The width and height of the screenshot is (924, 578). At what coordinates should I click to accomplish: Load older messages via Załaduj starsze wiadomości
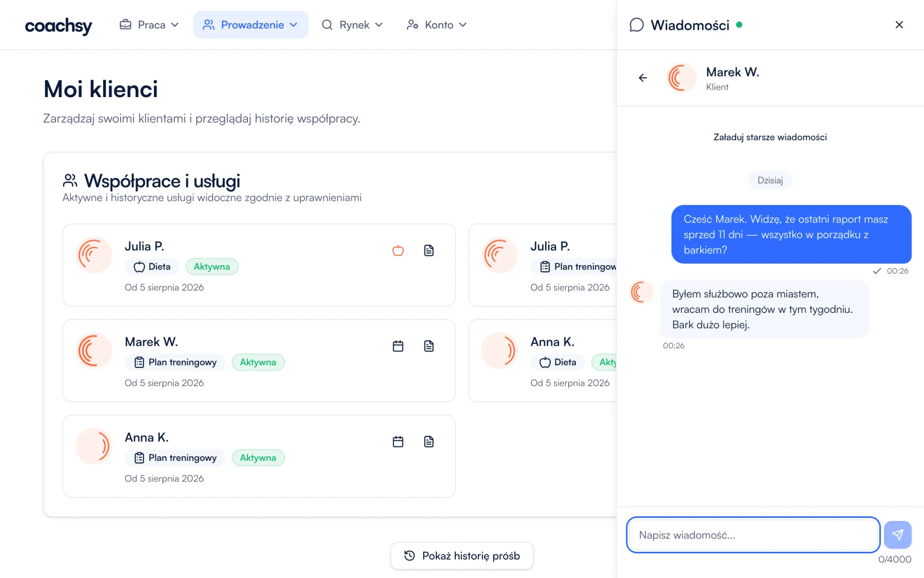[x=770, y=137]
